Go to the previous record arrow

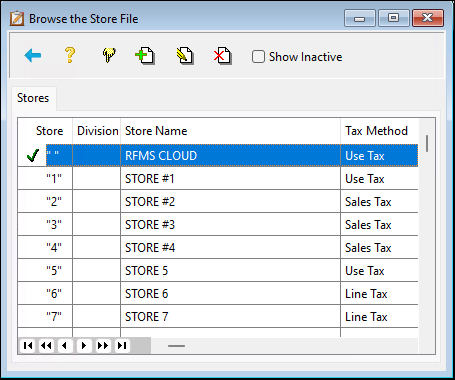click(65, 345)
